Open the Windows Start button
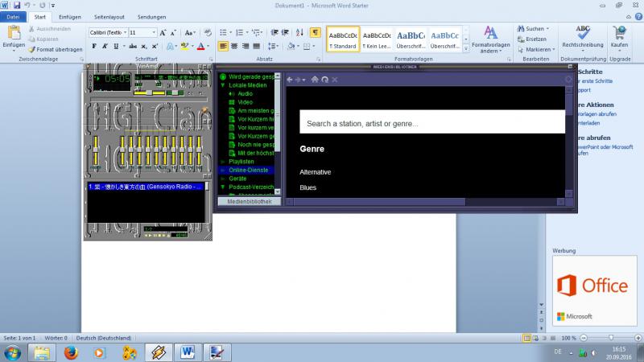644x362 pixels. coord(12,352)
